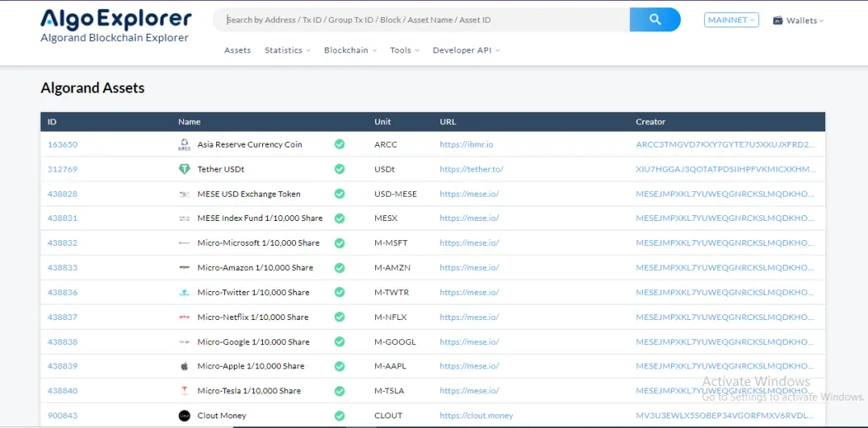
Task: Click the 'M-GOOGL' unit cell
Action: click(x=395, y=342)
